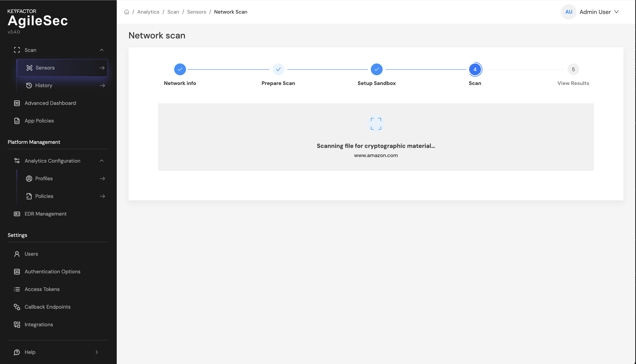This screenshot has height=364, width=636.
Task: Open Profiles under Analytics Configuration
Action: click(44, 178)
